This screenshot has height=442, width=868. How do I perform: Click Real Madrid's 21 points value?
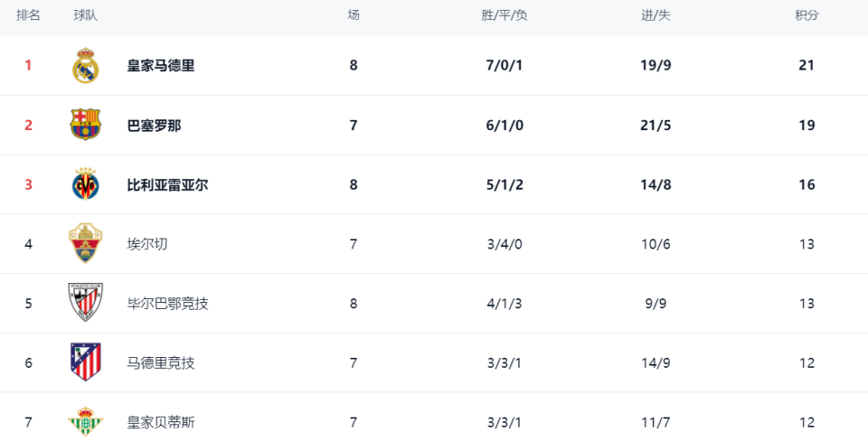(x=807, y=65)
